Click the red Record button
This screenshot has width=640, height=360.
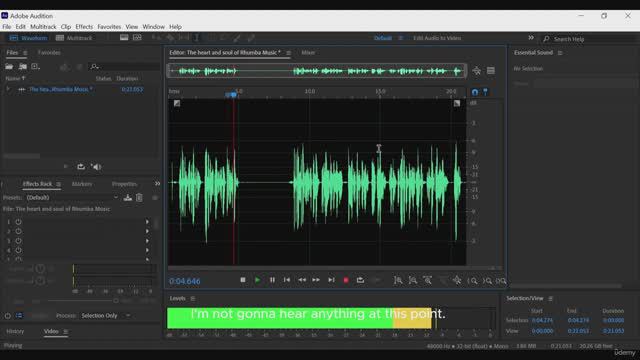click(346, 280)
